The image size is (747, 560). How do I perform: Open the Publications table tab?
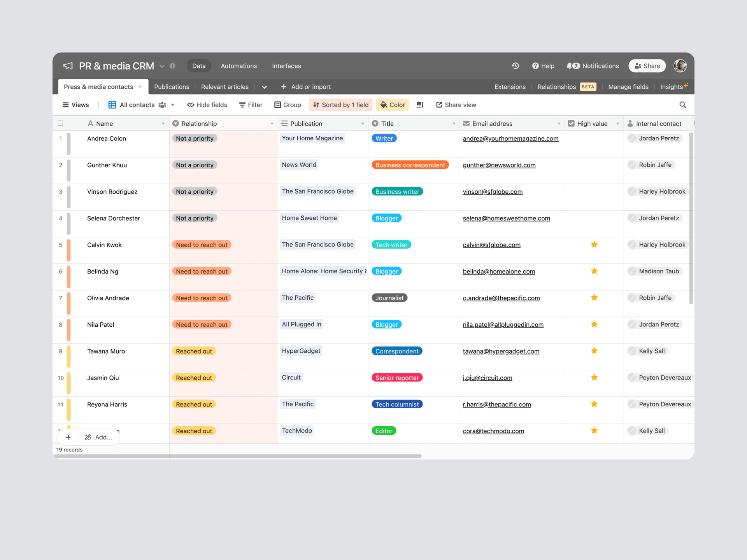172,87
